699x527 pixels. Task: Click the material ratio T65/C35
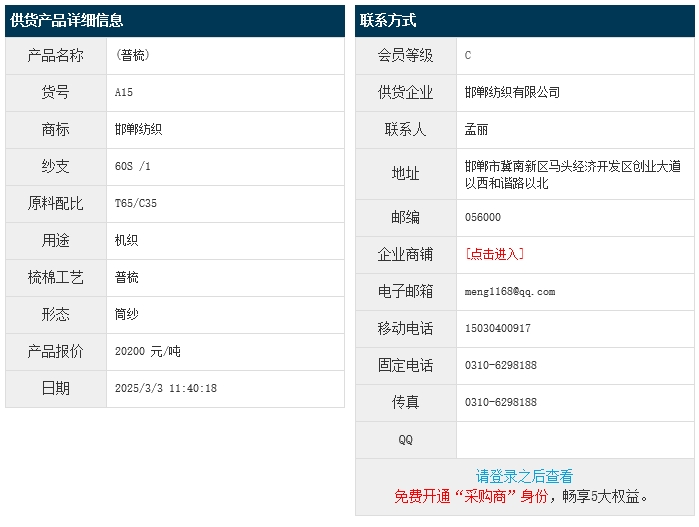136,203
